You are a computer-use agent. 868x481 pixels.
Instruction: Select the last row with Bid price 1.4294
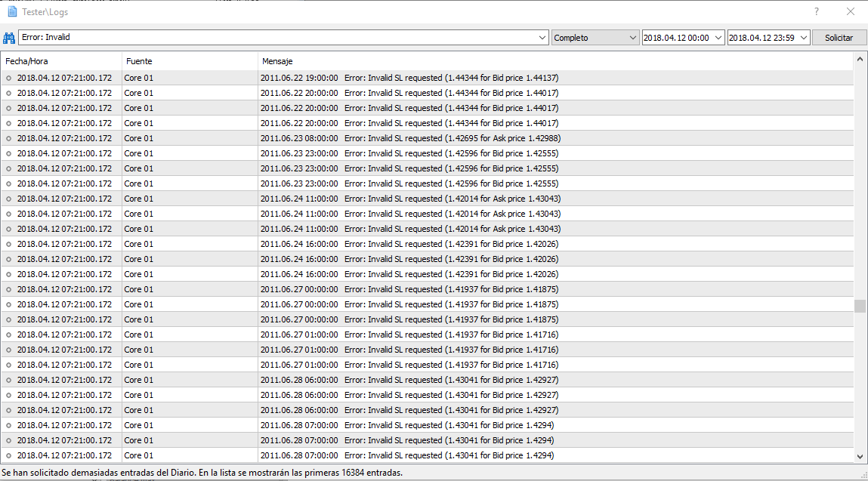pyautogui.click(x=427, y=455)
